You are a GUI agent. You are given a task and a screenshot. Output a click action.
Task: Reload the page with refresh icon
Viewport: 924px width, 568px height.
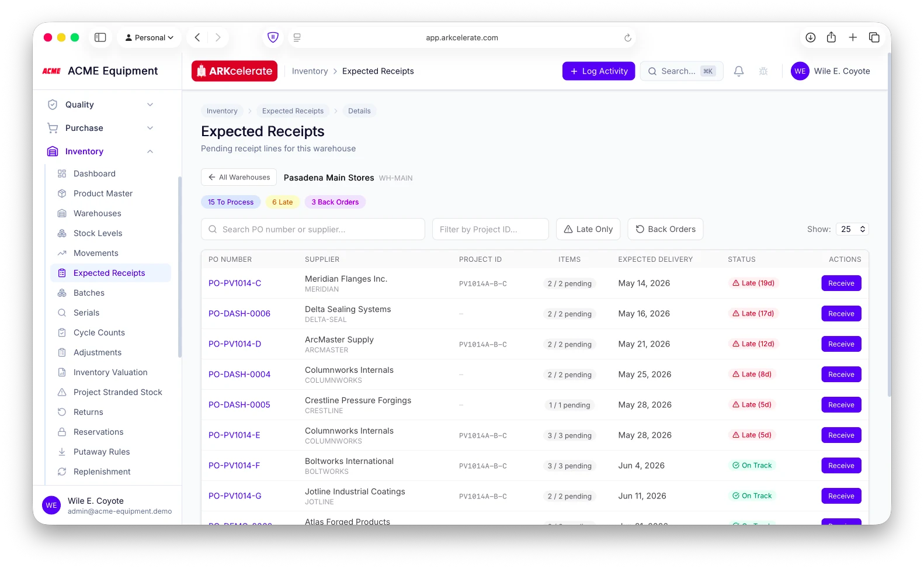pos(628,38)
